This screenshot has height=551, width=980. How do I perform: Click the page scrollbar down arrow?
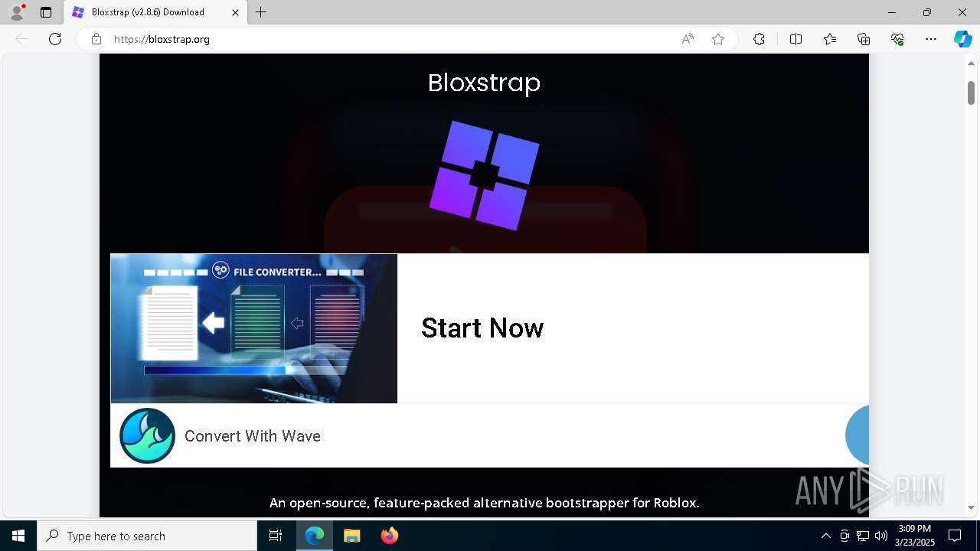tap(971, 507)
